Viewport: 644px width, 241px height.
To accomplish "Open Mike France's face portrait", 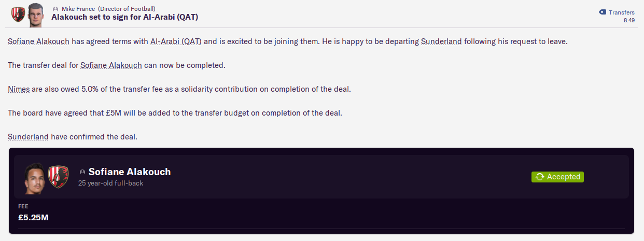I will (x=36, y=13).
